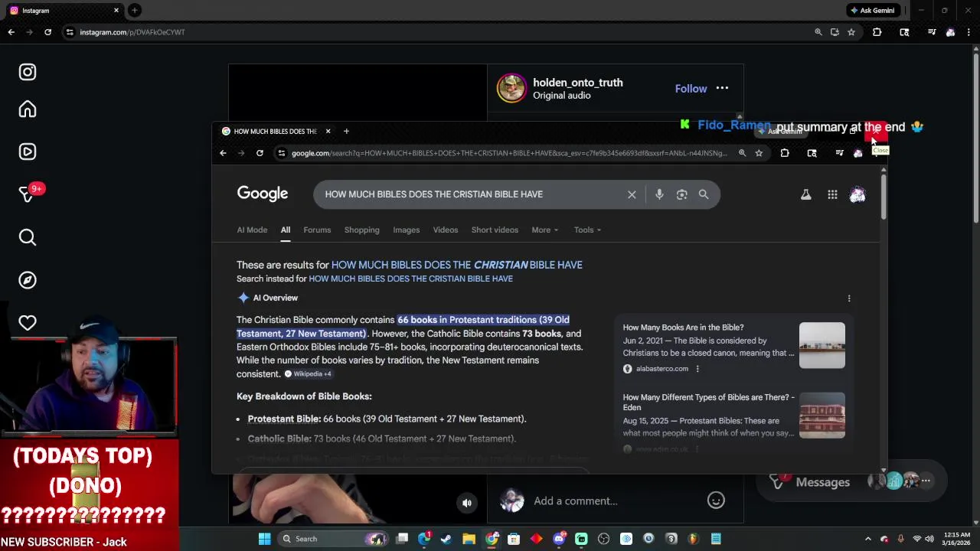Image resolution: width=980 pixels, height=551 pixels.
Task: Expand the More search filters dropdown
Action: click(x=545, y=230)
